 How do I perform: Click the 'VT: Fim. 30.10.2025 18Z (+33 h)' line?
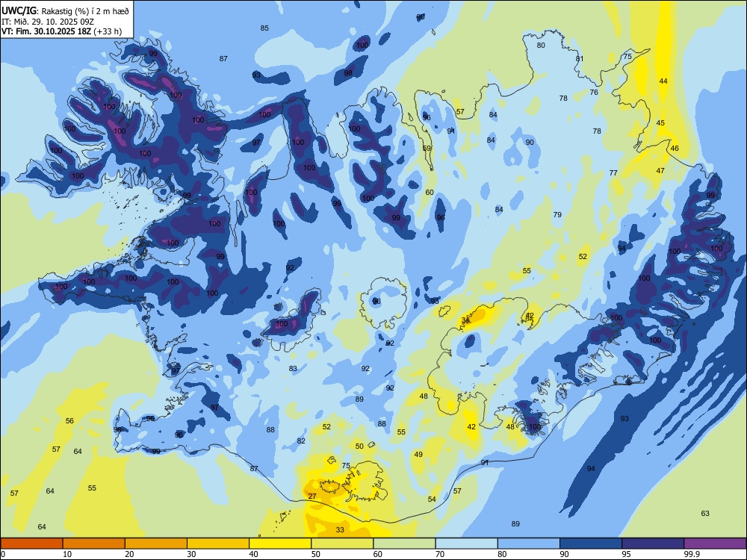[61, 31]
